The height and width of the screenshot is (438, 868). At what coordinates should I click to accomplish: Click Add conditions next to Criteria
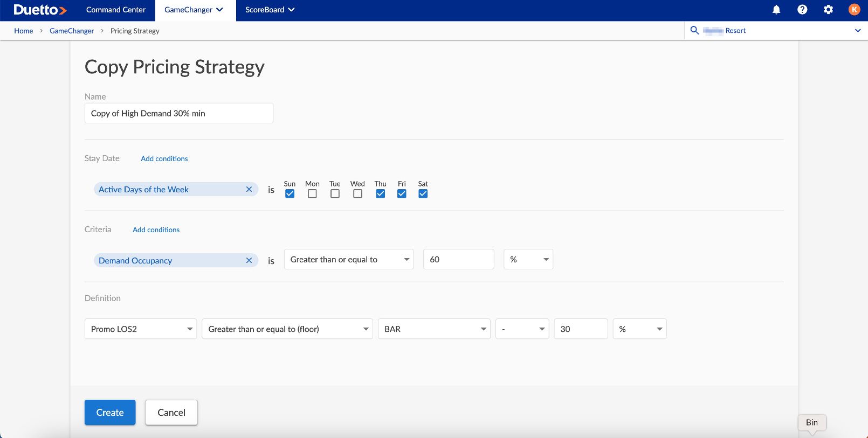tap(156, 230)
